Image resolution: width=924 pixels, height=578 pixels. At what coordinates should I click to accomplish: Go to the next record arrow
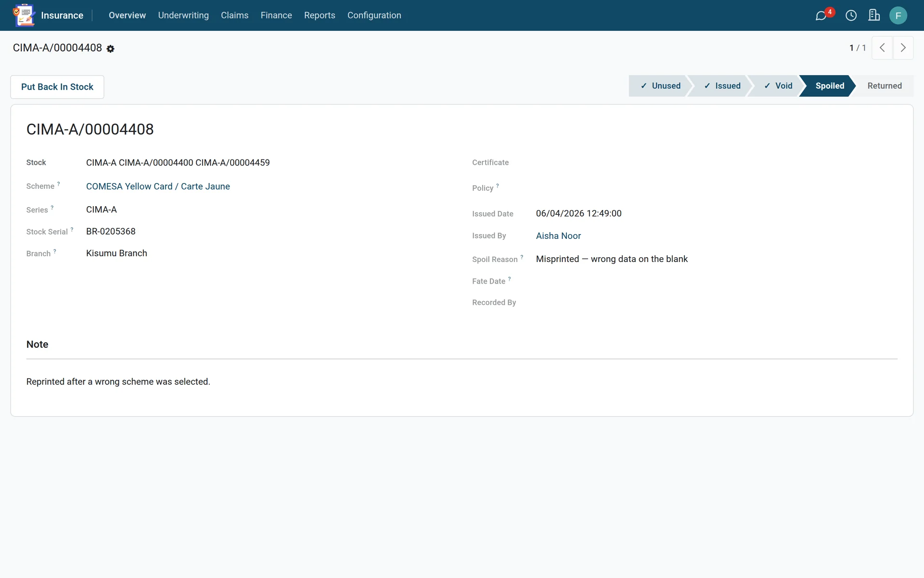(903, 48)
